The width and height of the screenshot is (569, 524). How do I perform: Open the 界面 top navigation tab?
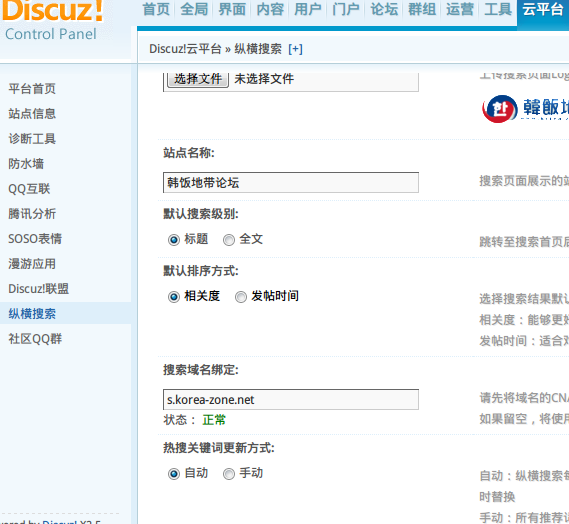click(x=232, y=9)
